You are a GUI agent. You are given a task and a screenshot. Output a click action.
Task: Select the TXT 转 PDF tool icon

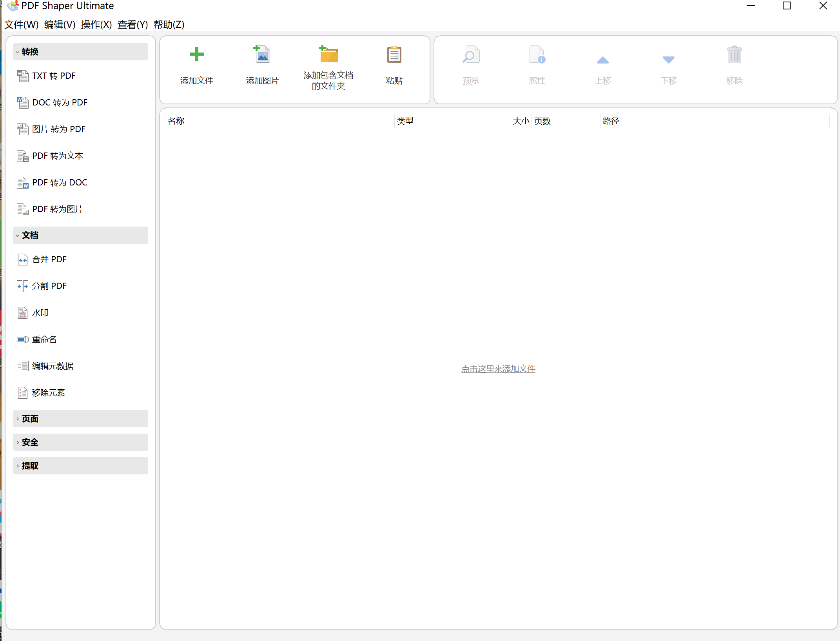click(23, 76)
